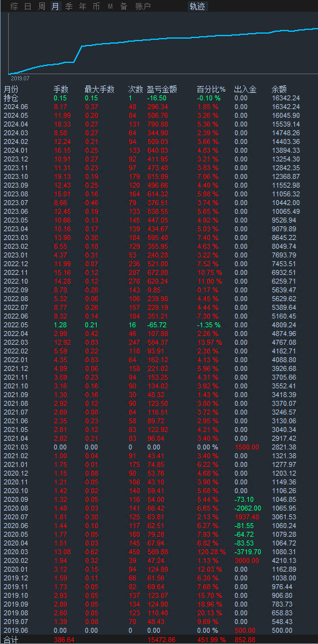Select percentage 11.00 %
The image size is (318, 644).
click(210, 281)
